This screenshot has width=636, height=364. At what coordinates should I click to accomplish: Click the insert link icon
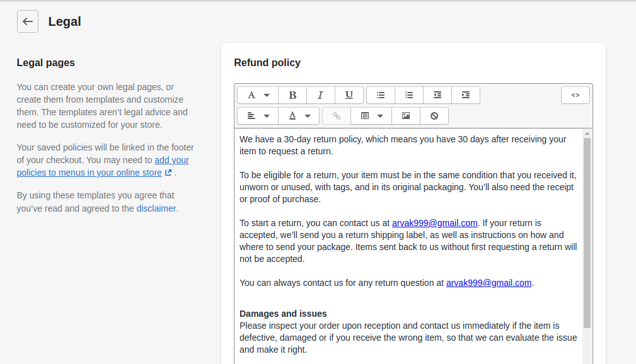336,116
